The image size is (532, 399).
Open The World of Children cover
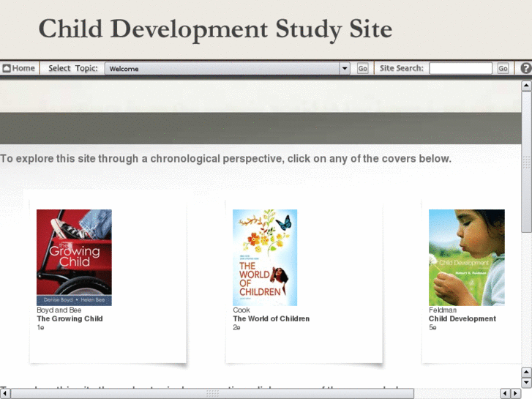pos(265,258)
